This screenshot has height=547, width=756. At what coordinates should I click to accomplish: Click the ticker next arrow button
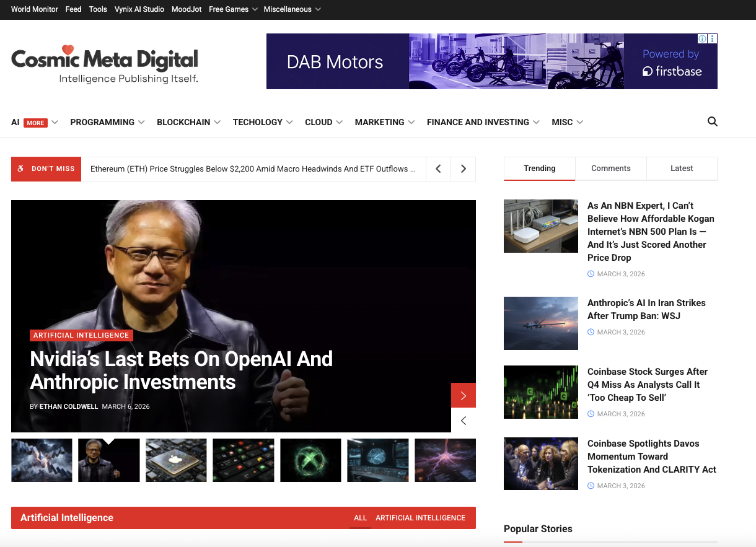[x=463, y=168]
